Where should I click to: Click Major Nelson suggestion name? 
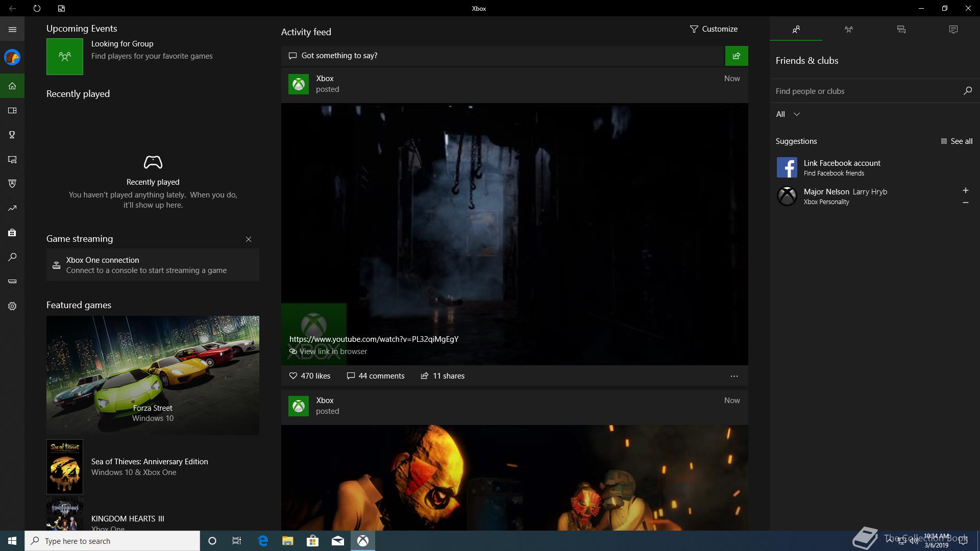click(x=826, y=191)
